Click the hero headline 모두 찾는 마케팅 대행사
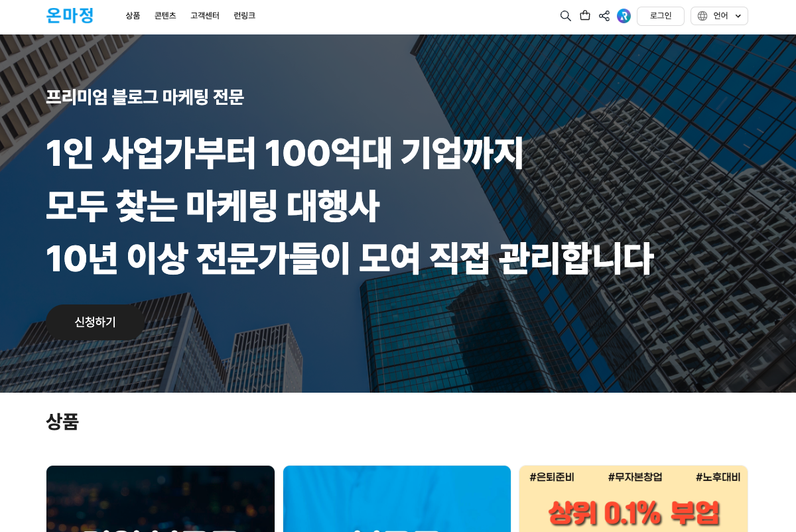This screenshot has width=796, height=532. tap(212, 206)
